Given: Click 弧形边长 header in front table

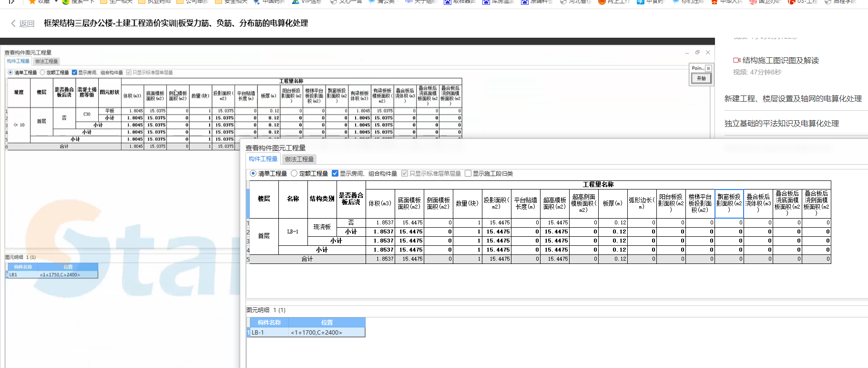Looking at the screenshot, I should click(x=642, y=203).
